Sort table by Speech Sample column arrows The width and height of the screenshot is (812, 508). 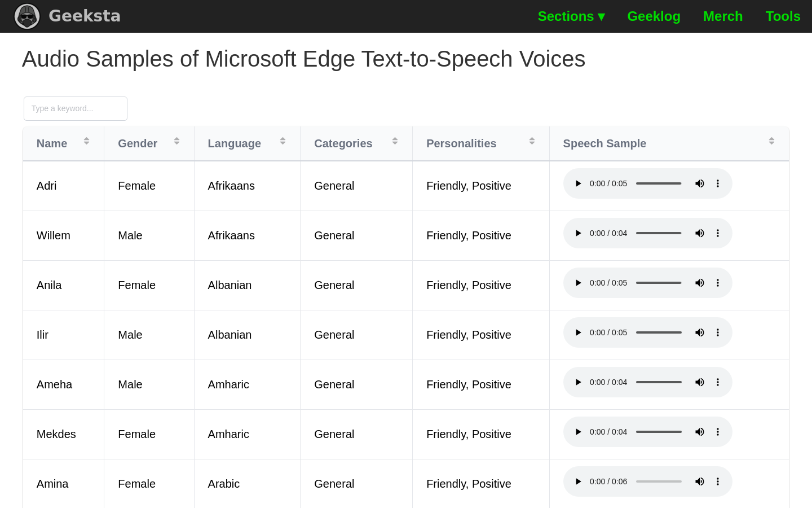[x=771, y=141]
